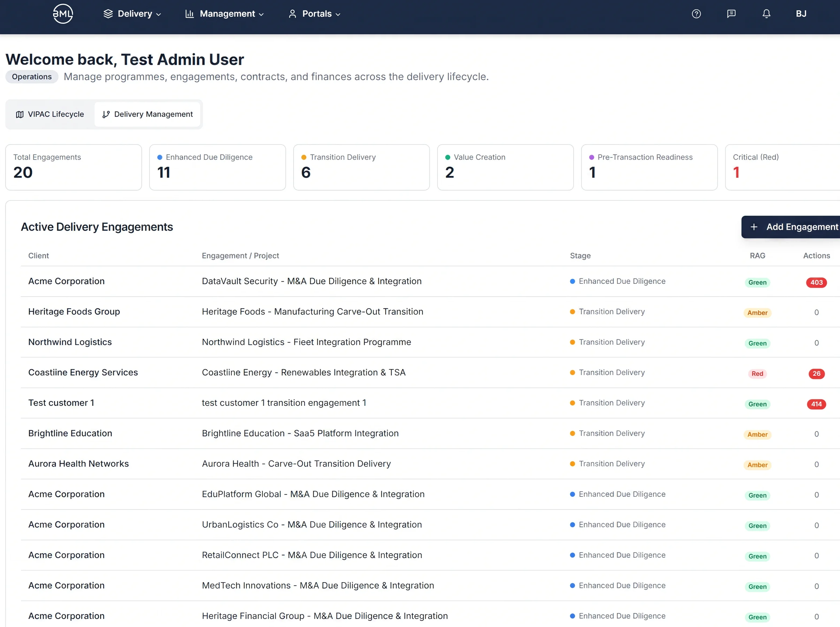
Task: Click Transition Delivery stage for Heritage Foods row
Action: 607,312
